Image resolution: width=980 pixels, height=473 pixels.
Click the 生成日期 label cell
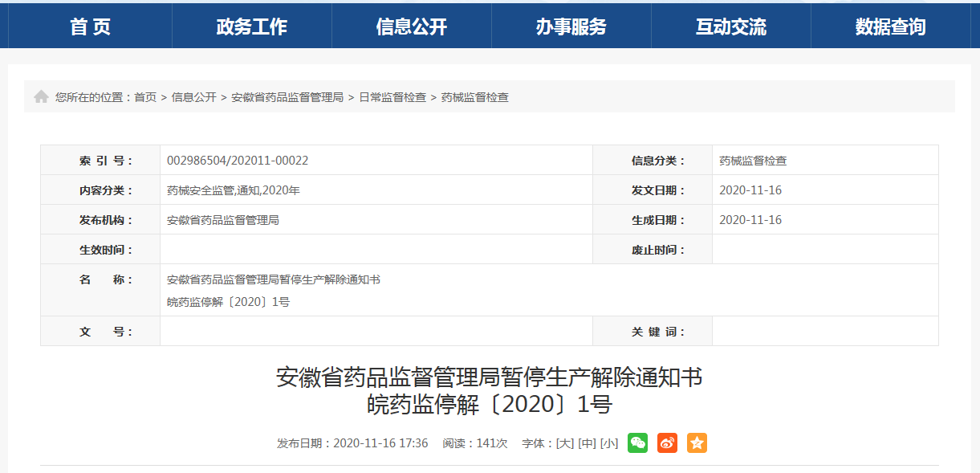coord(653,220)
